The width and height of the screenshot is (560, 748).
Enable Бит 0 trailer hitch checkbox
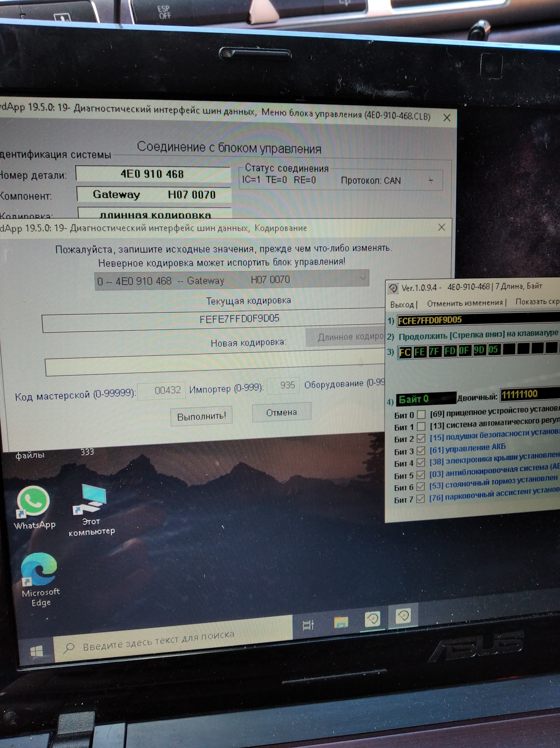point(420,414)
